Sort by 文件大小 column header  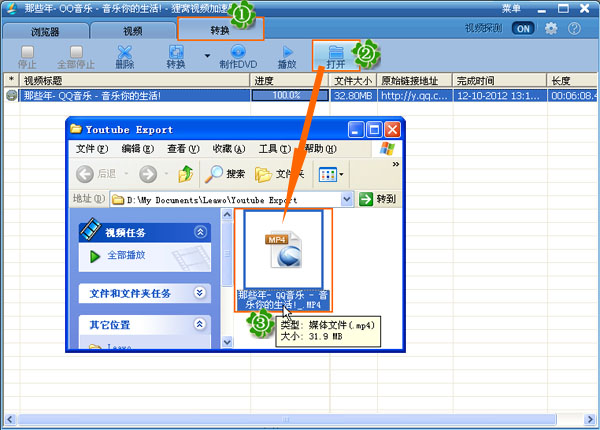(353, 80)
